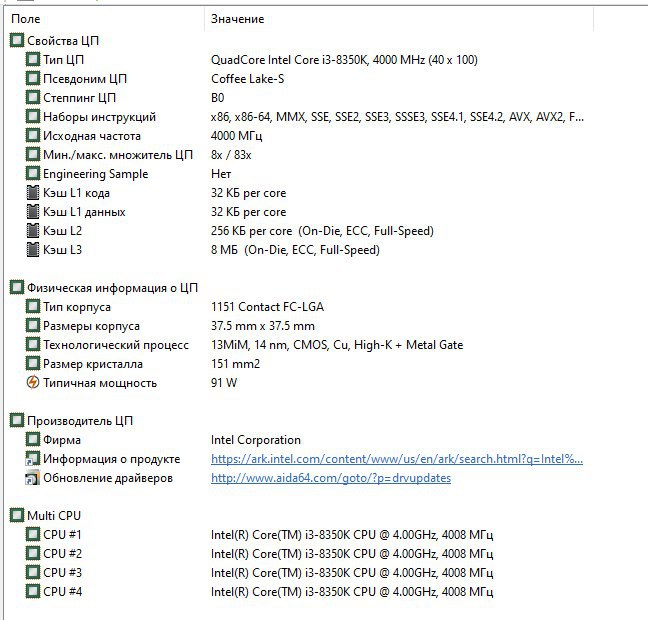
Task: Select the Технологический процесс field label
Action: pyautogui.click(x=116, y=345)
